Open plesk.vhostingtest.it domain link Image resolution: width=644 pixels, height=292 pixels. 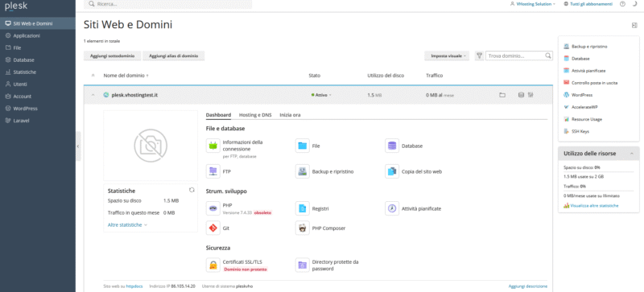pos(134,95)
